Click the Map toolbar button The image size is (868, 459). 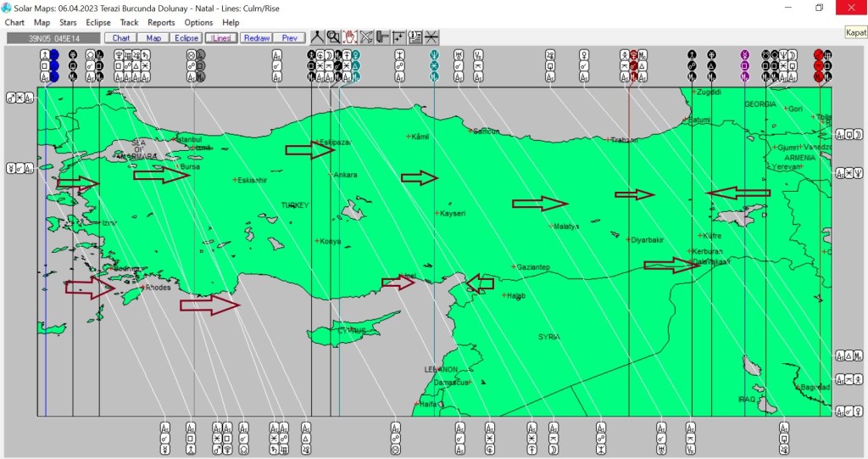tap(153, 38)
